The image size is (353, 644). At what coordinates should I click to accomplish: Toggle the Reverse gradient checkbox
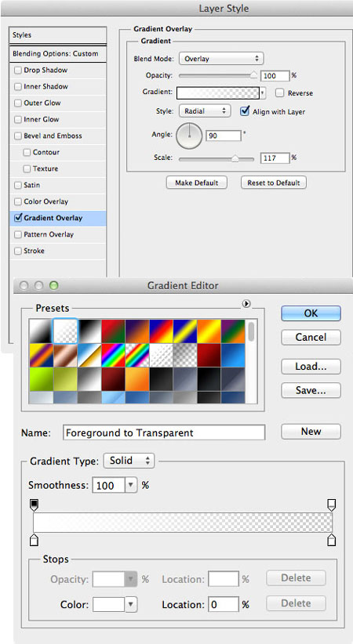pyautogui.click(x=280, y=92)
